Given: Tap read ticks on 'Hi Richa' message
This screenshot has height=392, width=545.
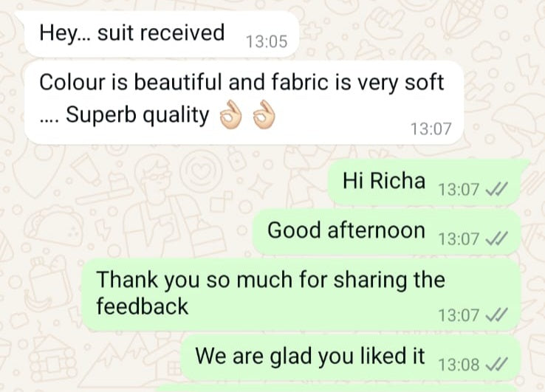Looking at the screenshot, I should [497, 190].
